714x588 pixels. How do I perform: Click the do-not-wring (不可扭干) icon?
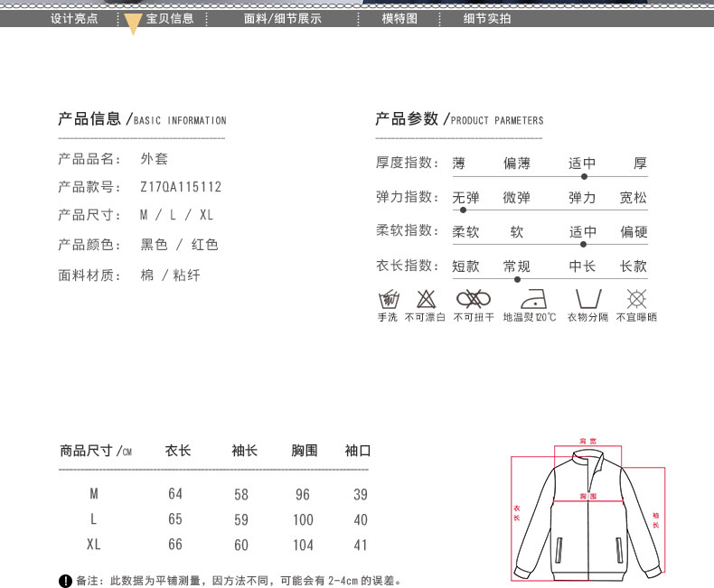tap(473, 299)
